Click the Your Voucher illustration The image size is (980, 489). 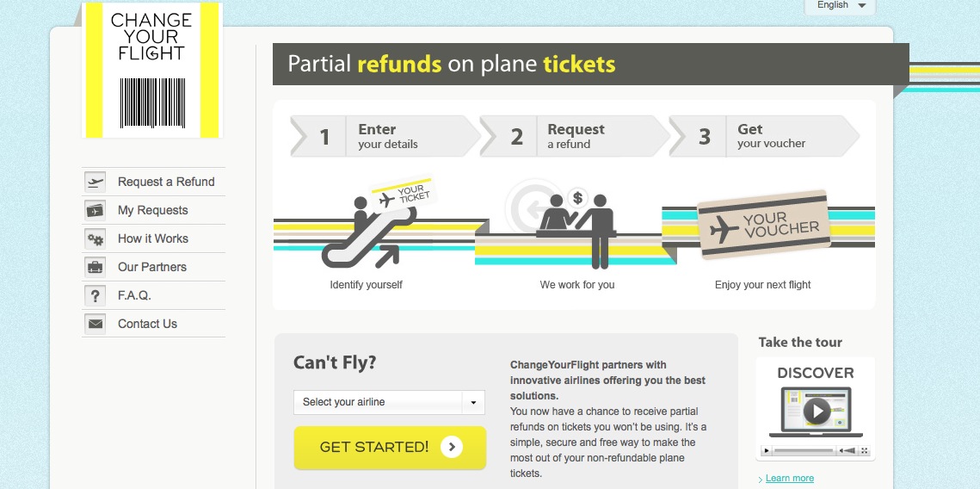[764, 225]
